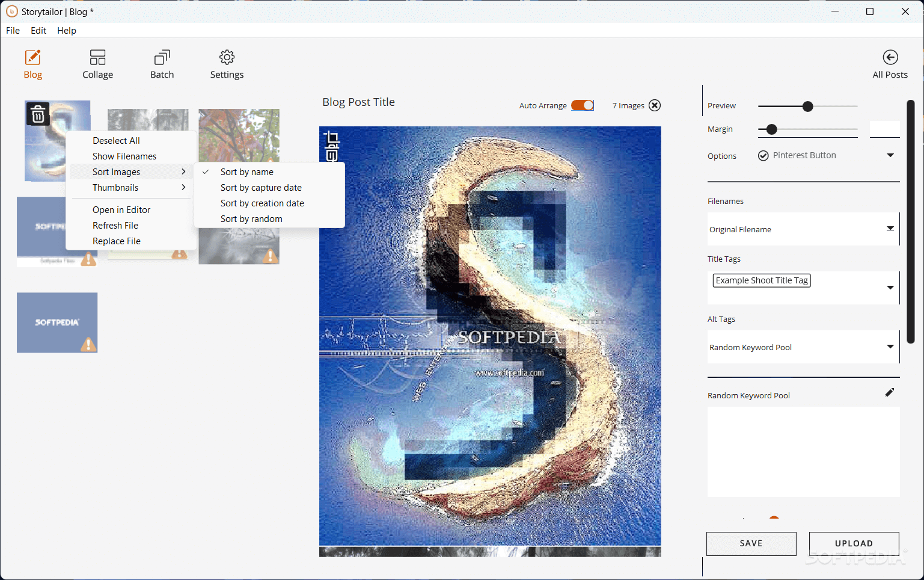Adjust the Margin slider handle
This screenshot has width=924, height=580.
[772, 129]
